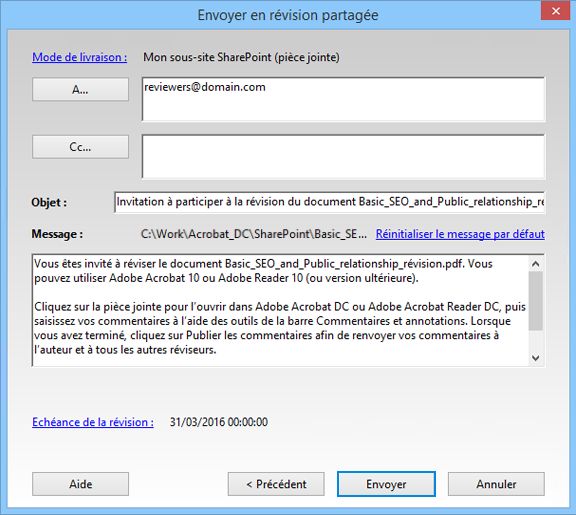Click Réinitialiser le message par défaut
576x515 pixels.
click(460, 234)
